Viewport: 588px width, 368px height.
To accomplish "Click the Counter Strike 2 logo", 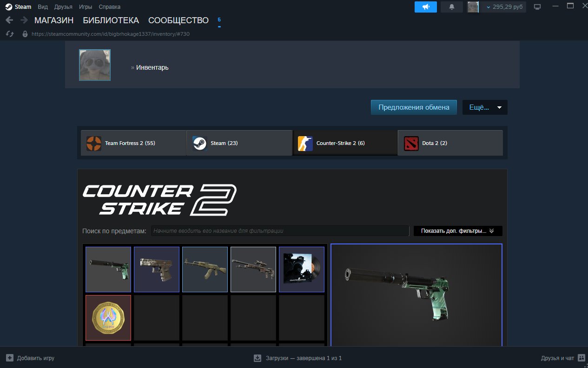I will (159, 200).
